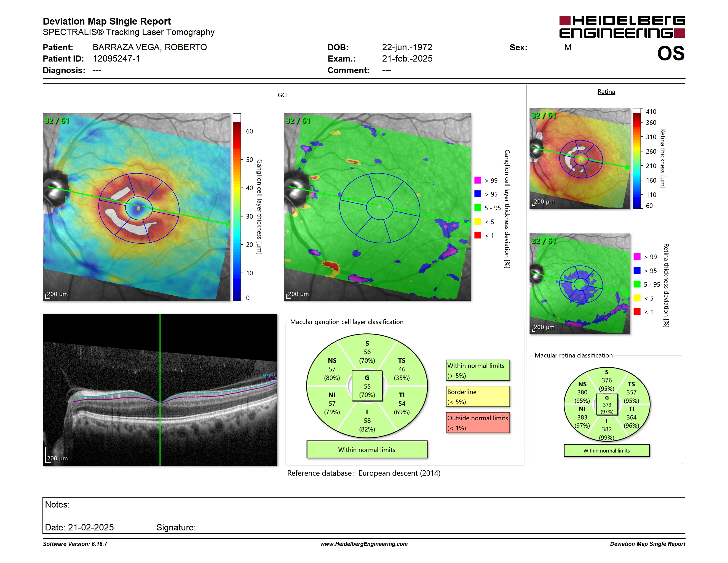Click retina sector S value 376

pos(607,380)
